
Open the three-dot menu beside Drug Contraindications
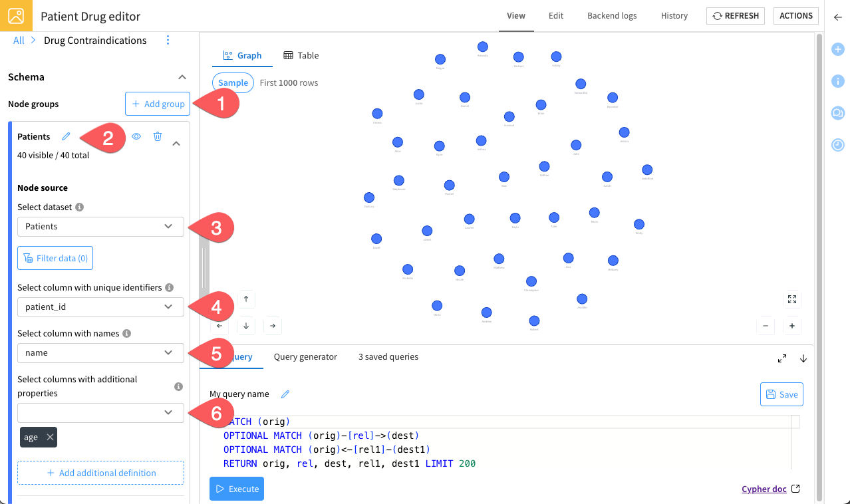coord(168,40)
